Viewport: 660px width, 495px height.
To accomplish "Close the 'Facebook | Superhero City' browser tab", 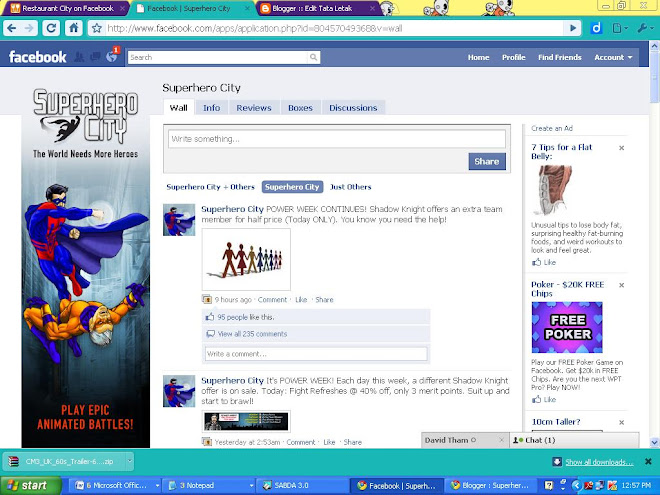I will 247,8.
